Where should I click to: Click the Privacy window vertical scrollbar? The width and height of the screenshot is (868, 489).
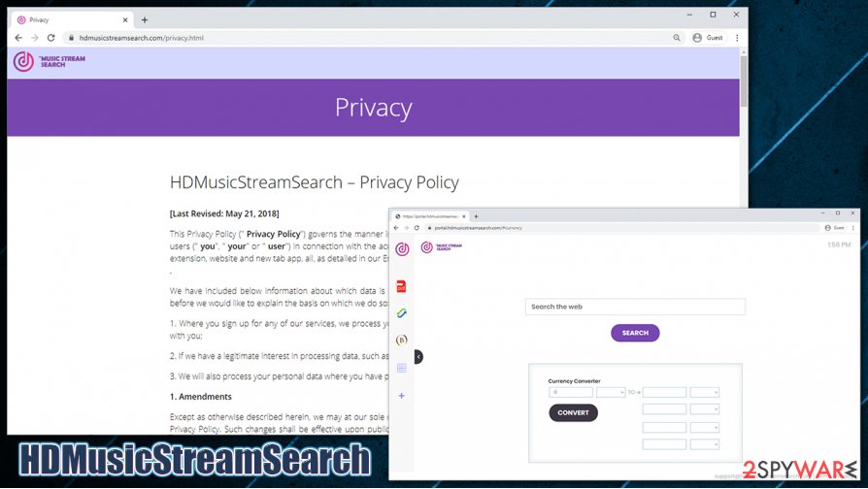point(744,81)
